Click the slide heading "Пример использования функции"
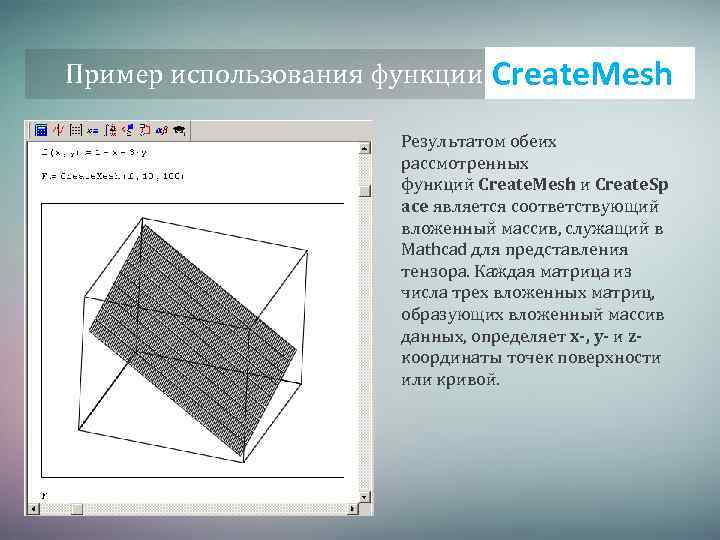 tap(273, 74)
